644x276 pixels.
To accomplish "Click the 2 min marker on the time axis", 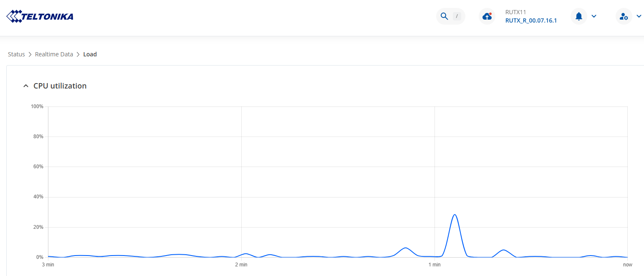I will 241,265.
